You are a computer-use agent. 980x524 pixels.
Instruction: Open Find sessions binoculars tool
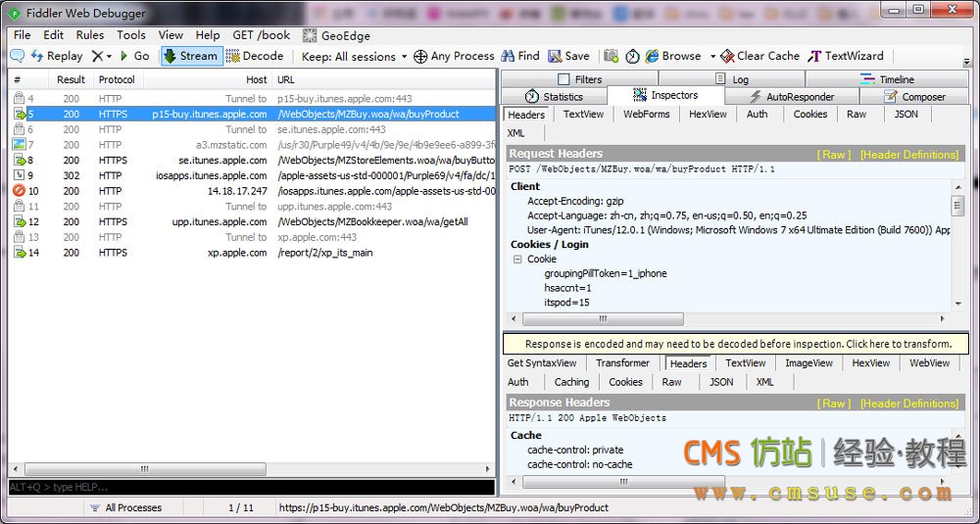pyautogui.click(x=520, y=56)
